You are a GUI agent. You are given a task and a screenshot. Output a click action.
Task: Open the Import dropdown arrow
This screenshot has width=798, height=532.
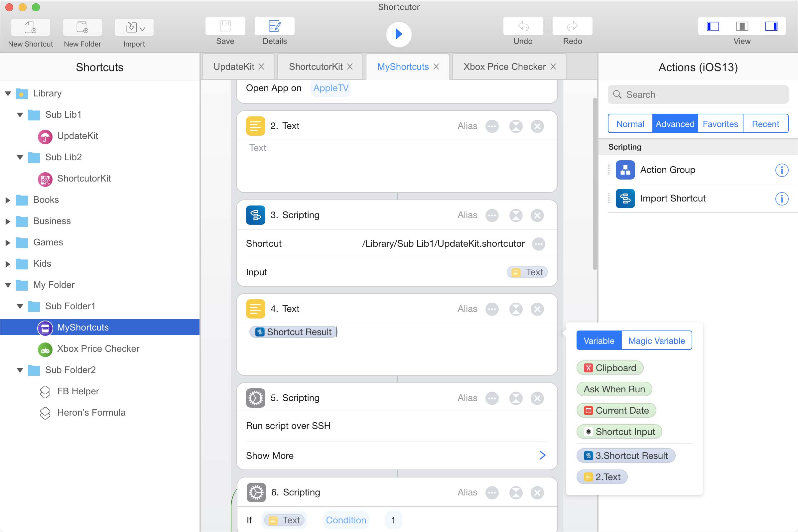tap(143, 29)
